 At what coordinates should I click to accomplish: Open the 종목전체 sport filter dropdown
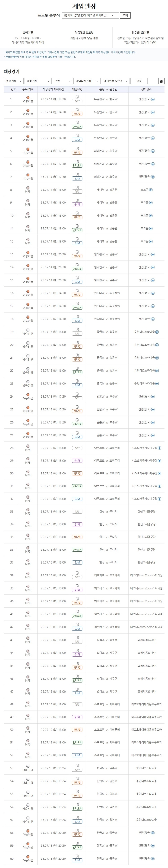click(x=14, y=81)
